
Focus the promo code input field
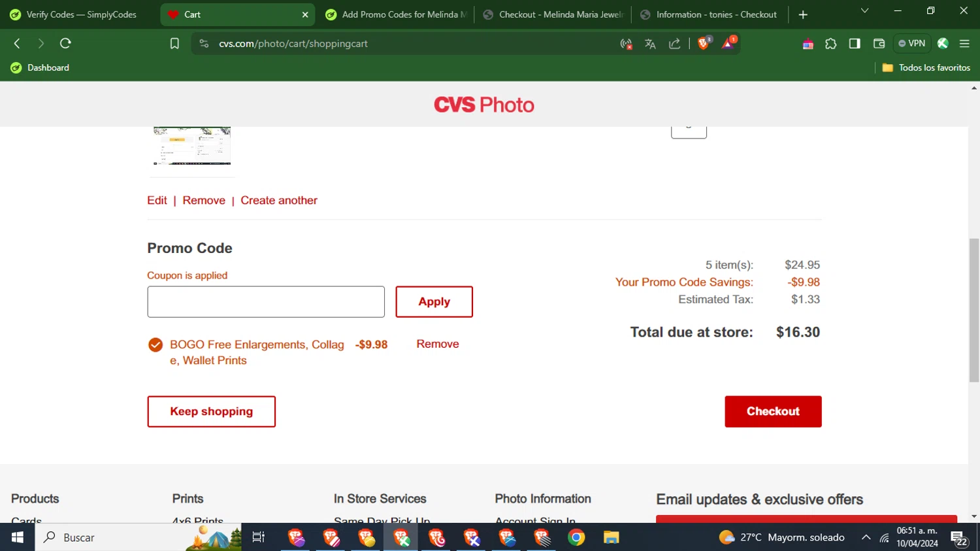[266, 302]
